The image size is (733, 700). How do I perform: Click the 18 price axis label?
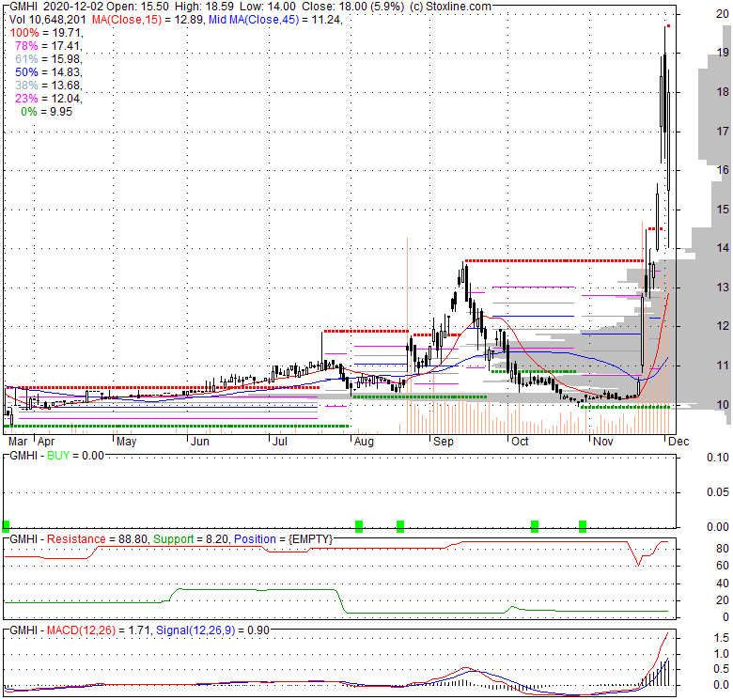point(723,91)
